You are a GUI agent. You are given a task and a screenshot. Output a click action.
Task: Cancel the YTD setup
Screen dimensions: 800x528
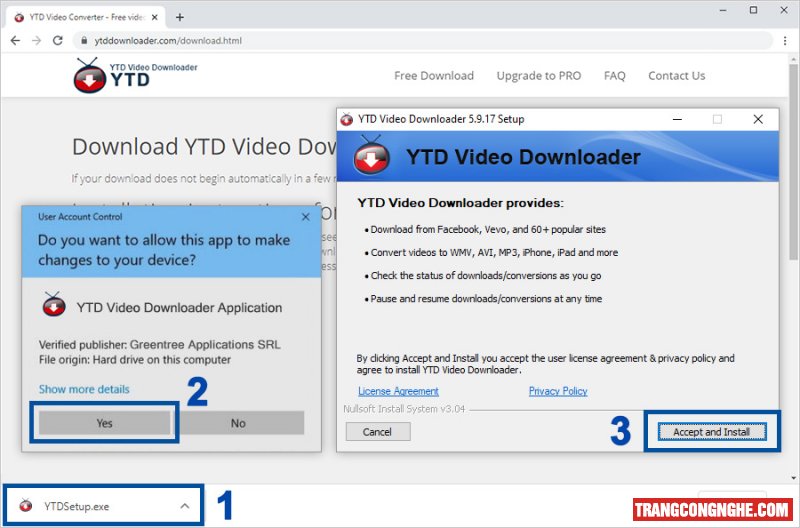378,432
